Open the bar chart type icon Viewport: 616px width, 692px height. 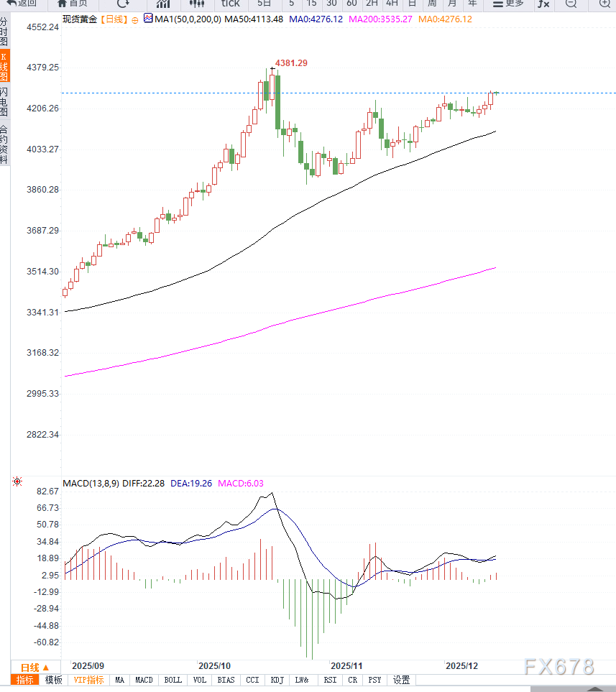(163, 4)
